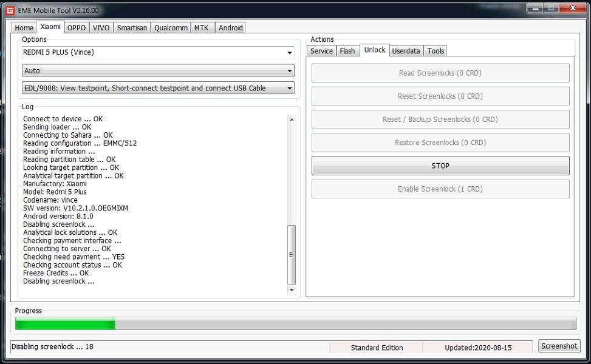Image resolution: width=591 pixels, height=364 pixels.
Task: Select the Android tab
Action: tap(231, 28)
